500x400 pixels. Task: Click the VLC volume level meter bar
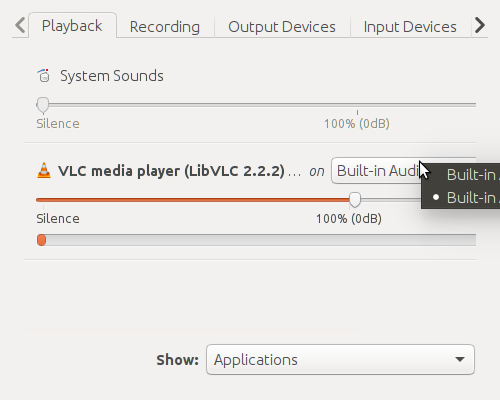pyautogui.click(x=256, y=240)
